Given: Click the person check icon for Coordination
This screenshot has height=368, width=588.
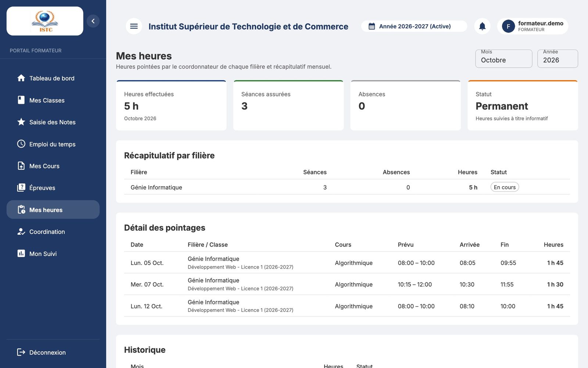Looking at the screenshot, I should click(21, 231).
